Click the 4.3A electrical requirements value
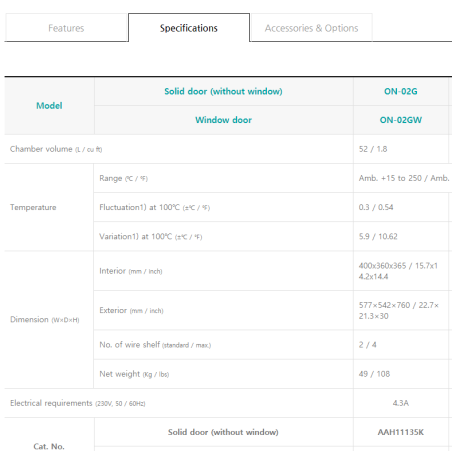The width and height of the screenshot is (452, 452). [x=401, y=403]
